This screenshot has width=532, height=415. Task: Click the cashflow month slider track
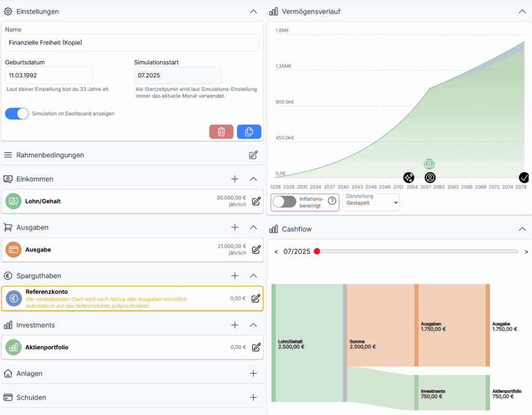pyautogui.click(x=417, y=251)
